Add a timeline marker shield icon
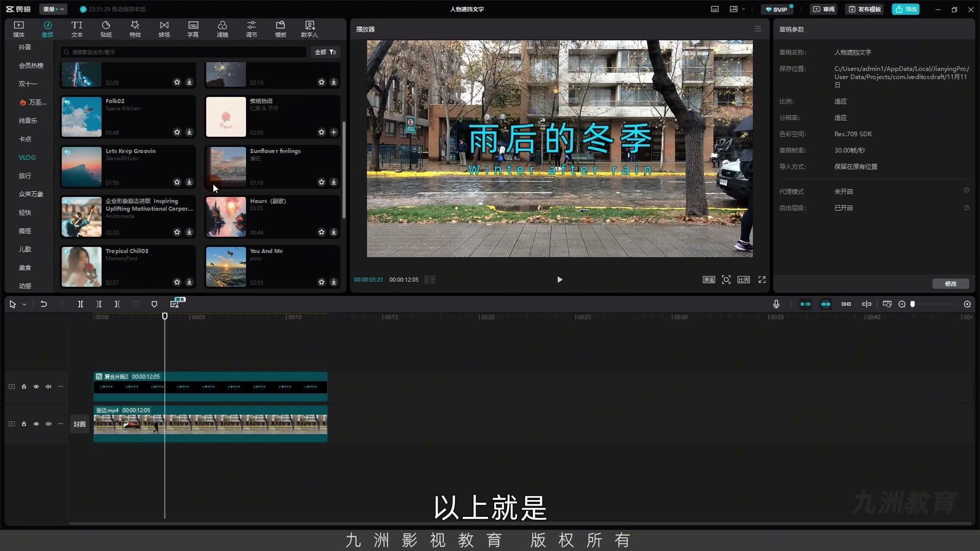The width and height of the screenshot is (980, 551). click(x=154, y=304)
